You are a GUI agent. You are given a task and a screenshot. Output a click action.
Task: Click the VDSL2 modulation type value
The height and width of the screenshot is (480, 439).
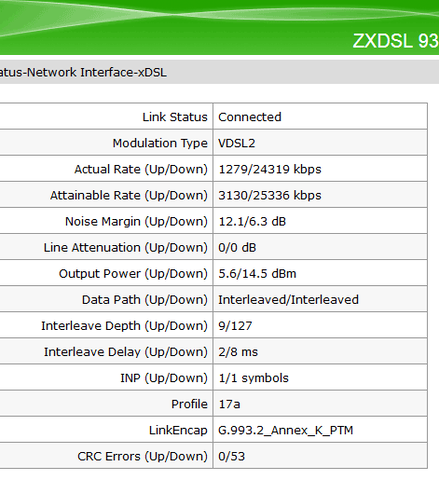click(x=237, y=143)
